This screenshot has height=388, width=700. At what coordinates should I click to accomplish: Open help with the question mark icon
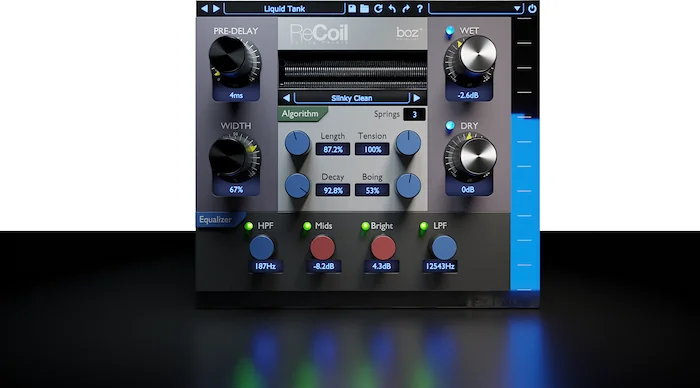tap(420, 8)
